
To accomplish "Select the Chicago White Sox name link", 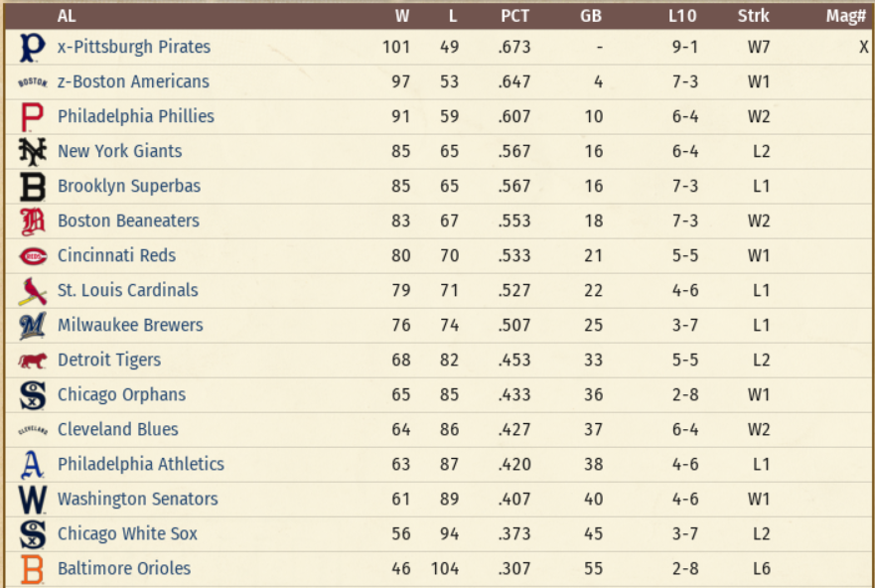I will [127, 533].
